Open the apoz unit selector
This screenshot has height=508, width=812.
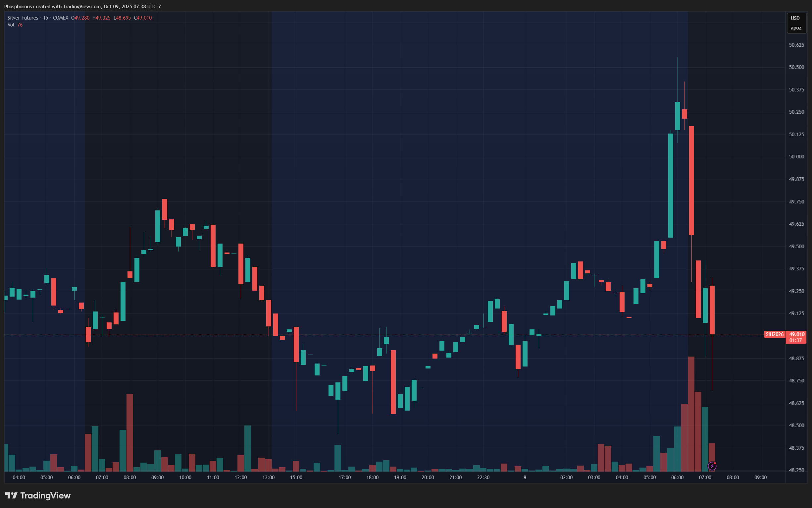[x=795, y=28]
